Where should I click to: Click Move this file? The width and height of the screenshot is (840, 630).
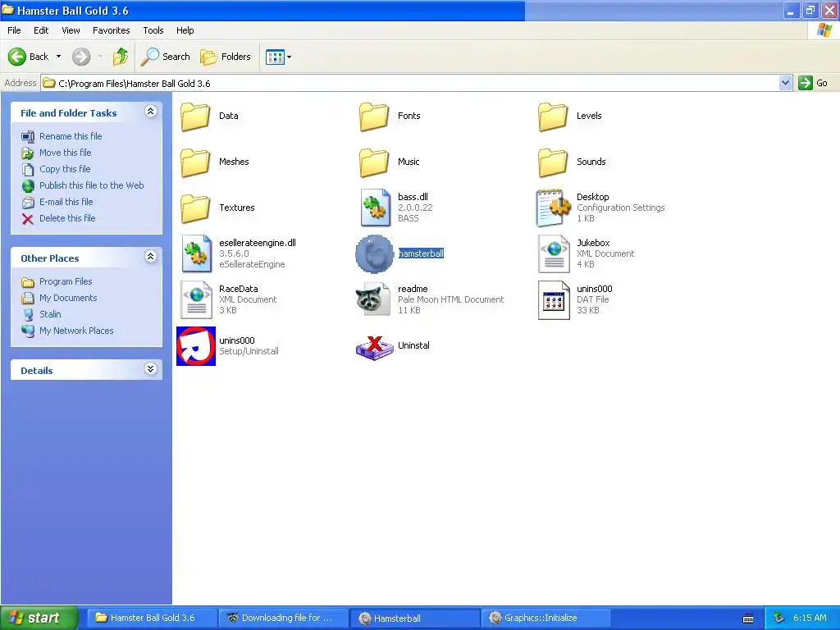(x=66, y=153)
